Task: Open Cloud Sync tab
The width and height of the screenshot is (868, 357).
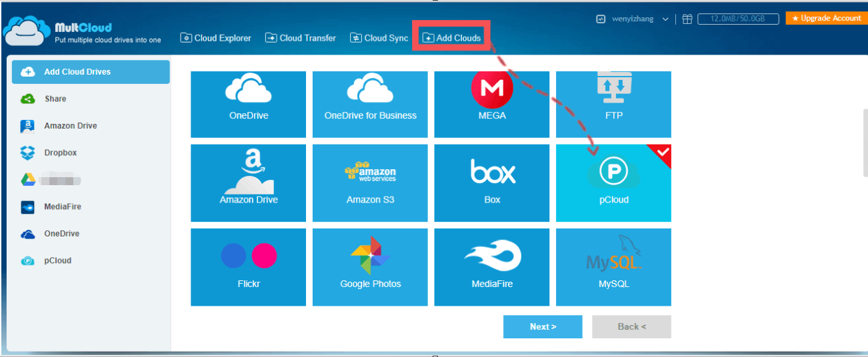Action: click(x=379, y=38)
